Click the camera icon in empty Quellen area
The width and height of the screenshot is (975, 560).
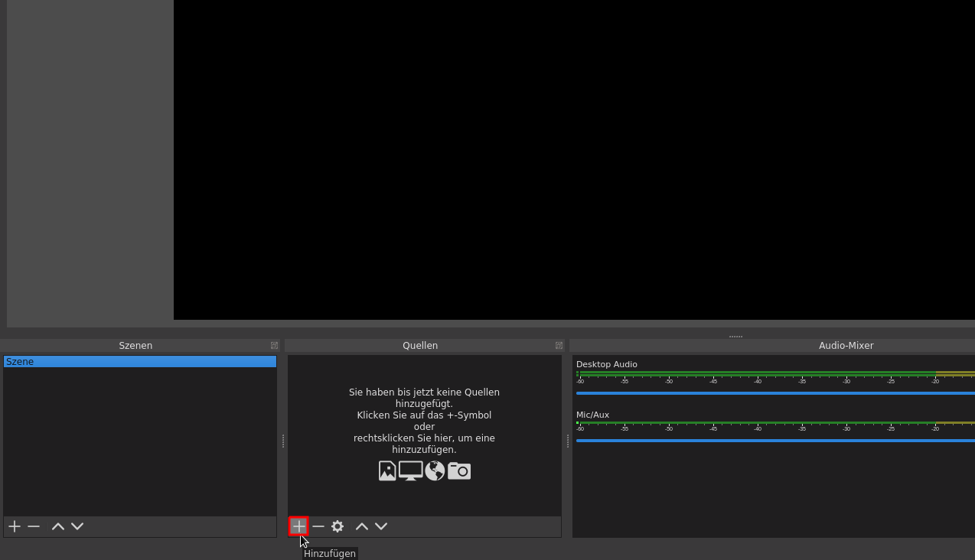[x=459, y=470]
